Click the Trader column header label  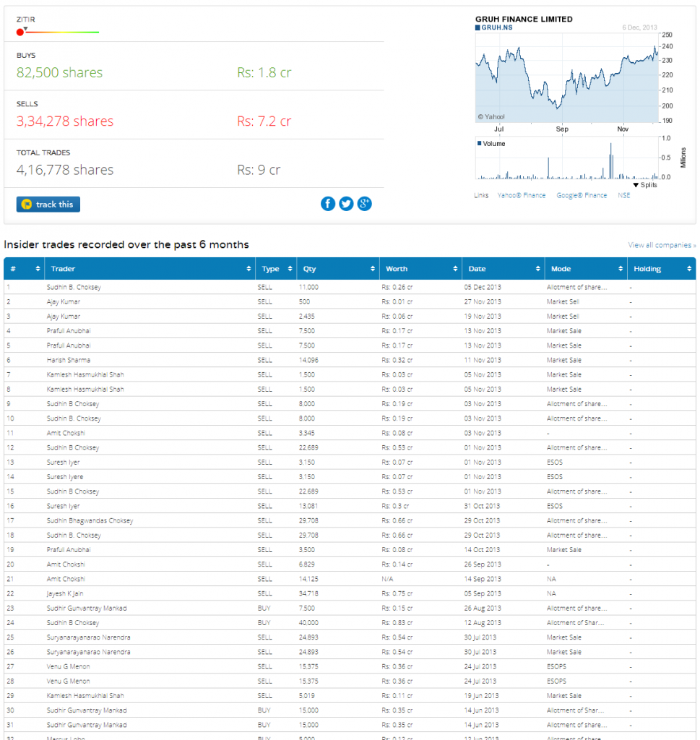(63, 269)
